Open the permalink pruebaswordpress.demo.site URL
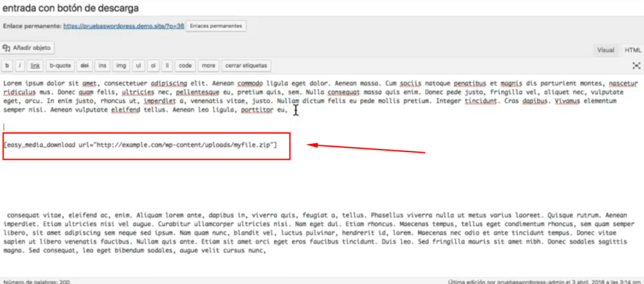This screenshot has width=644, height=284. point(124,26)
